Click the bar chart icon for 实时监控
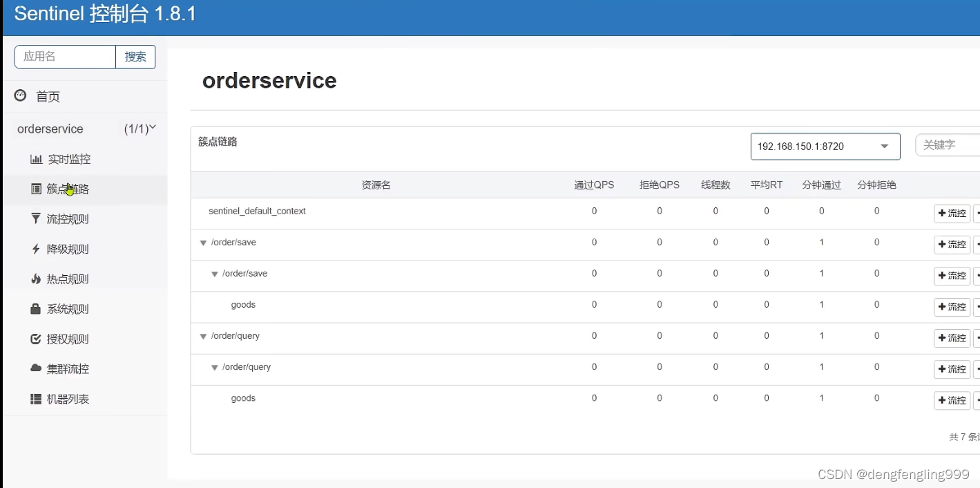 click(36, 159)
